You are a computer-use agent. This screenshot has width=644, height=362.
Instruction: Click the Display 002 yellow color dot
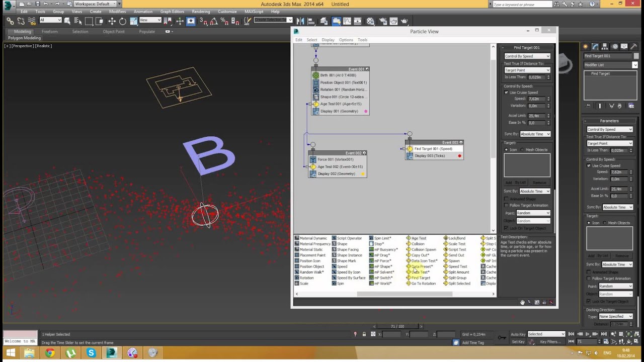tap(363, 174)
